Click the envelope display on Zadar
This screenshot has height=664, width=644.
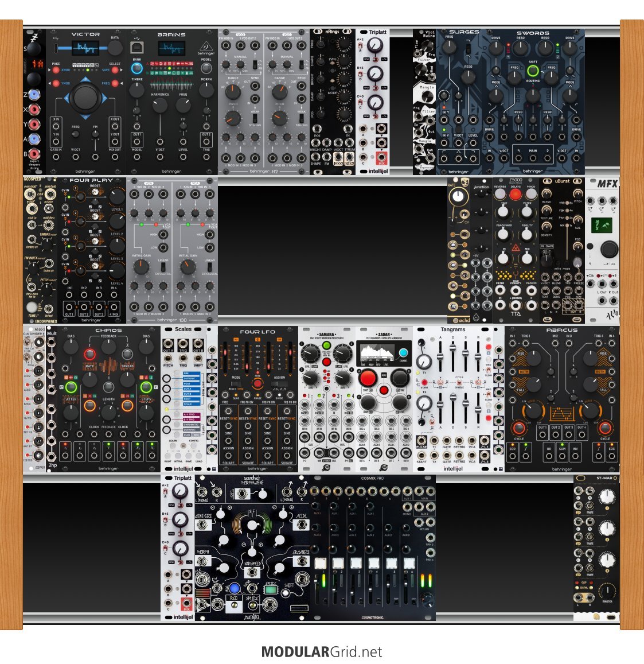coord(377,352)
